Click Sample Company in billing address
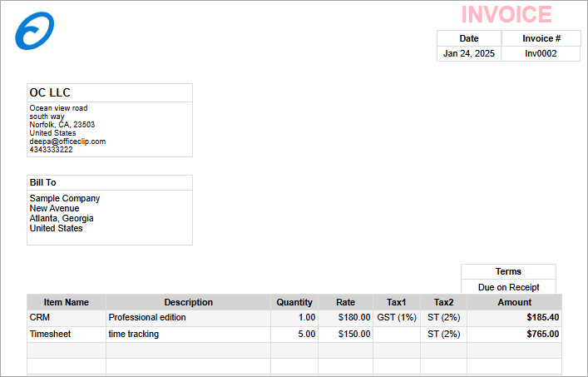This screenshot has width=588, height=377. [65, 198]
